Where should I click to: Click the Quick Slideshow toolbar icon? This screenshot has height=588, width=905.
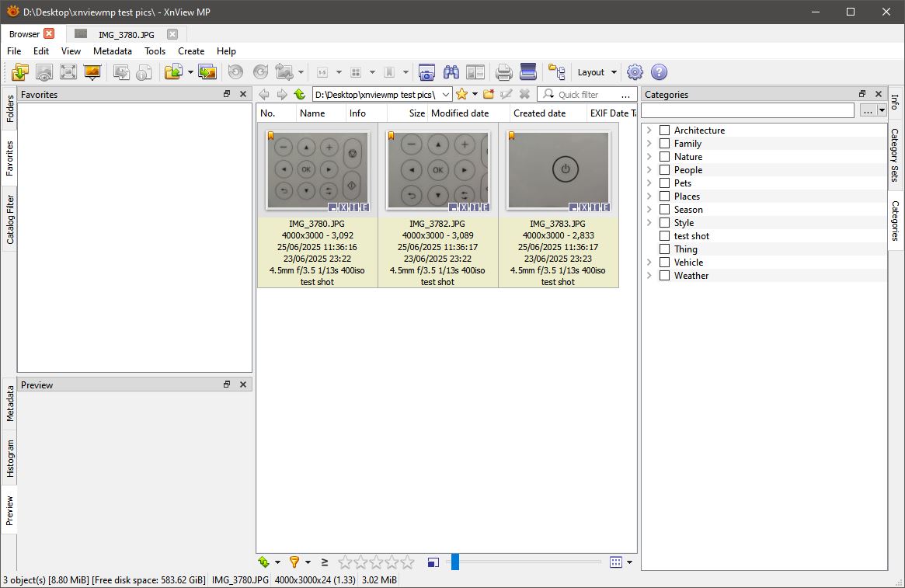[92, 72]
